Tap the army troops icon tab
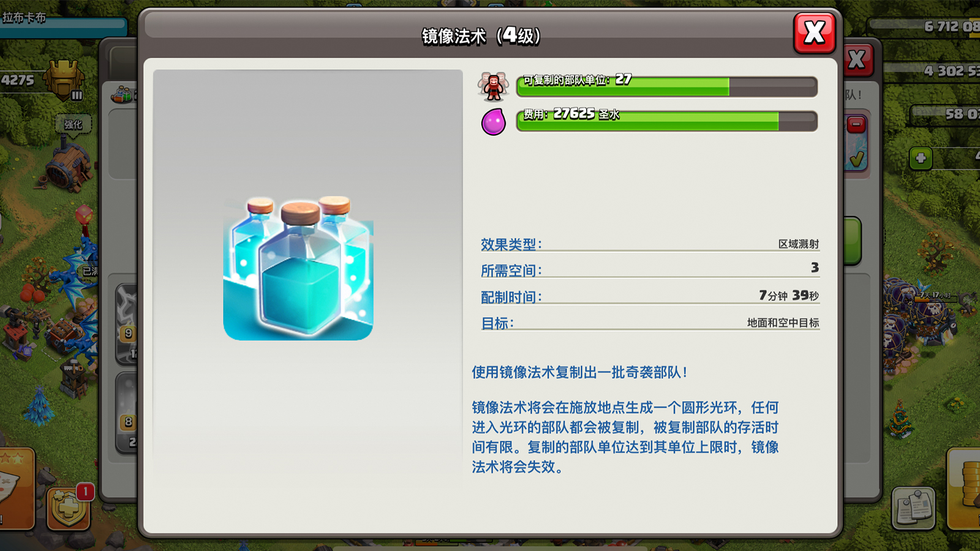 (123, 94)
